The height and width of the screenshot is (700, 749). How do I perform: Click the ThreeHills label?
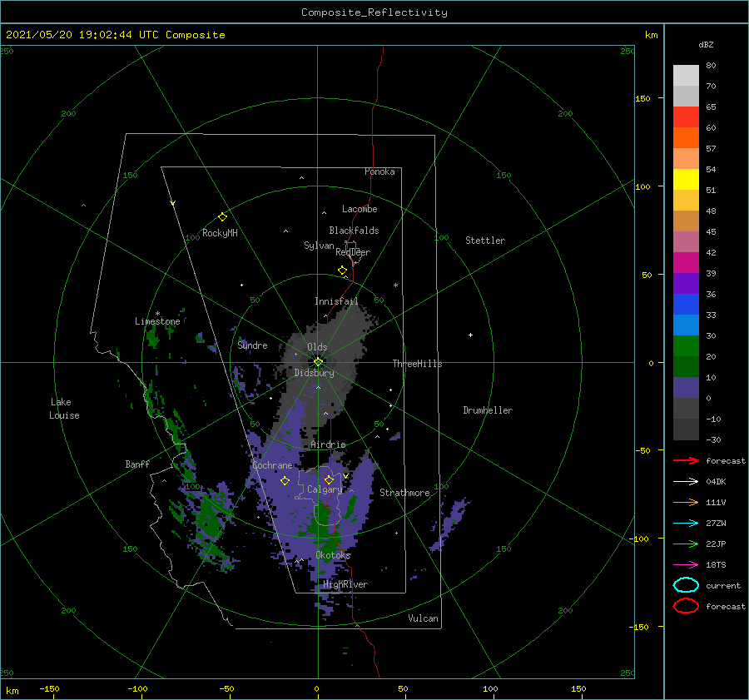(x=417, y=364)
